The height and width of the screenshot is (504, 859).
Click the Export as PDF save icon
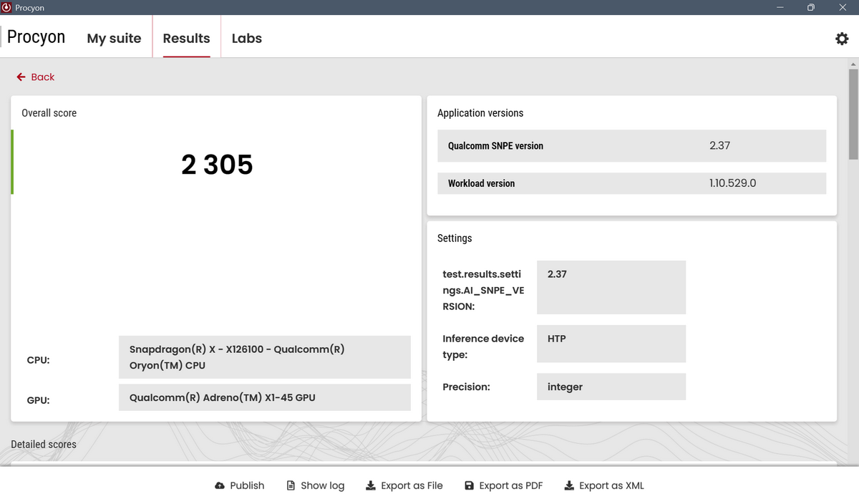point(470,485)
